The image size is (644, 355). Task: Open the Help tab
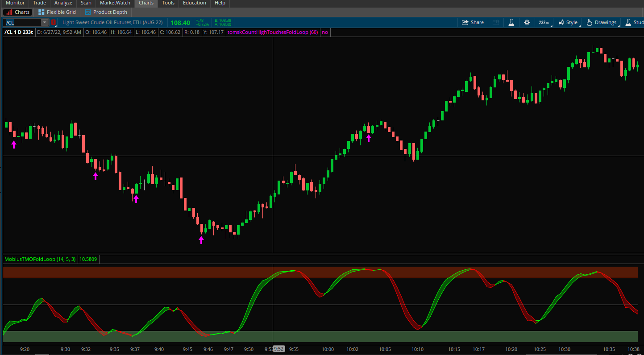(x=220, y=3)
